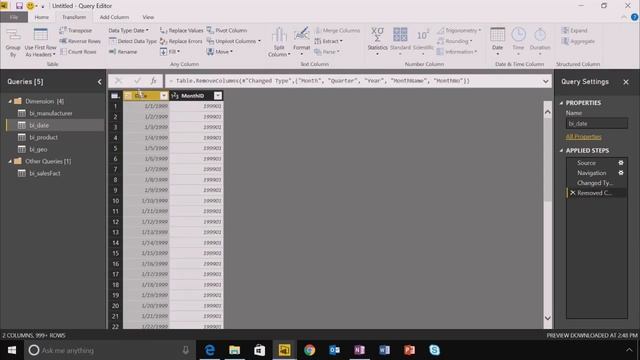Viewport: 640px width, 360px height.
Task: Click Merge Columns
Action: (337, 31)
